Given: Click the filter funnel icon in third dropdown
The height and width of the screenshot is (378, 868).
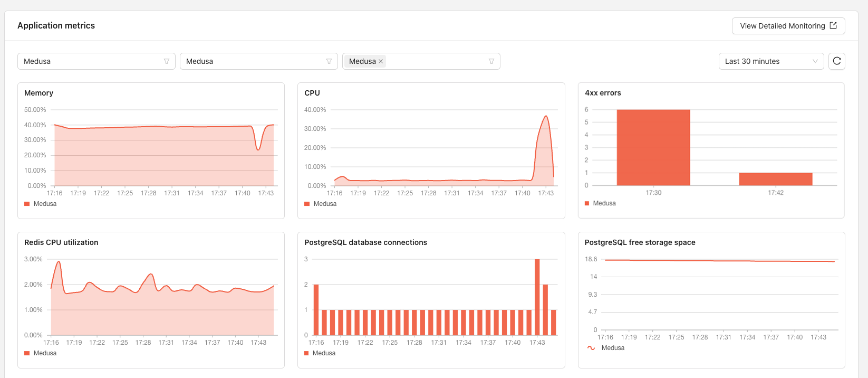Looking at the screenshot, I should click(x=491, y=61).
